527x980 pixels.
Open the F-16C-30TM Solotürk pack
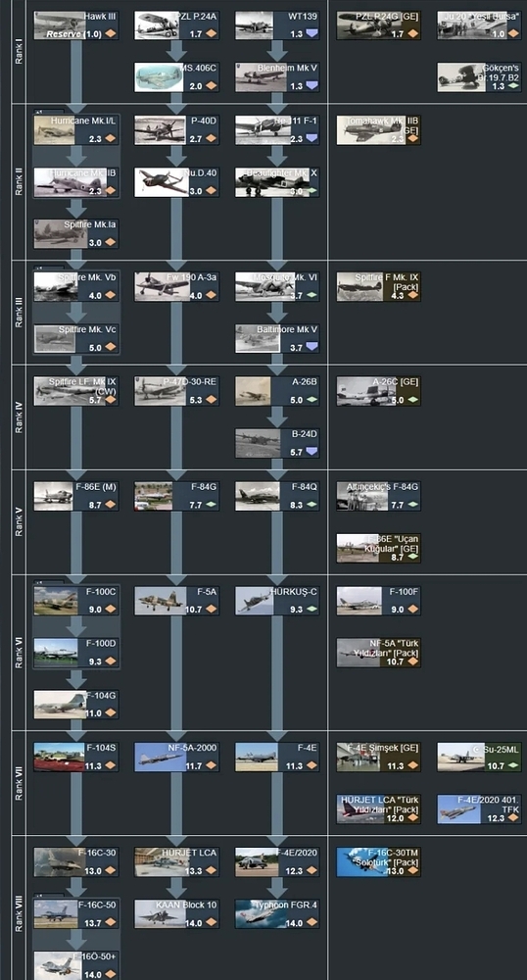click(378, 861)
